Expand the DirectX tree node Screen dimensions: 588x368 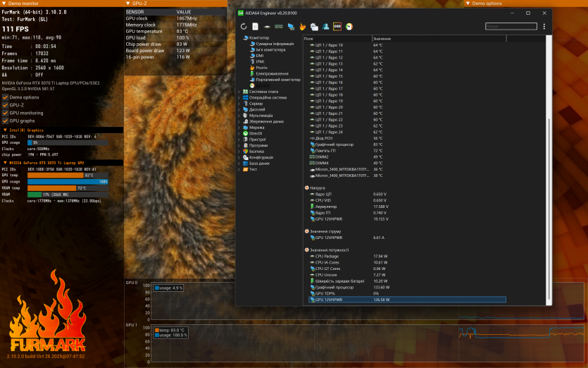coord(239,133)
